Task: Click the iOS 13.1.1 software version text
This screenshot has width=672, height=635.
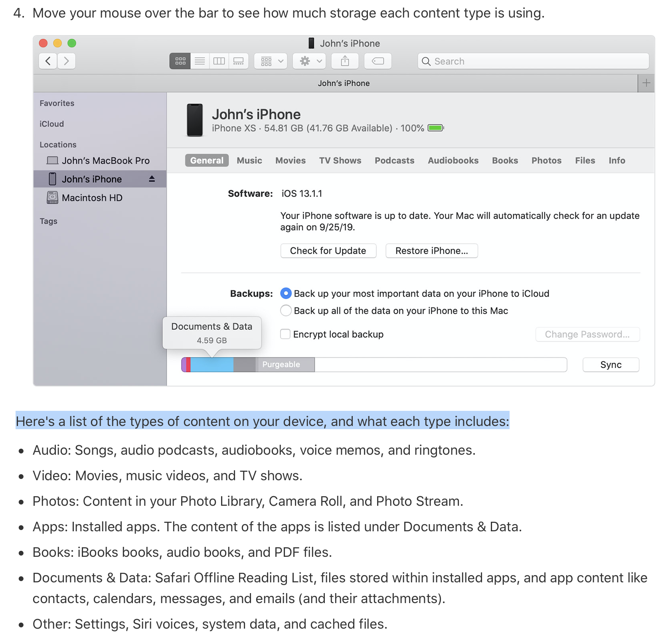Action: tap(302, 193)
